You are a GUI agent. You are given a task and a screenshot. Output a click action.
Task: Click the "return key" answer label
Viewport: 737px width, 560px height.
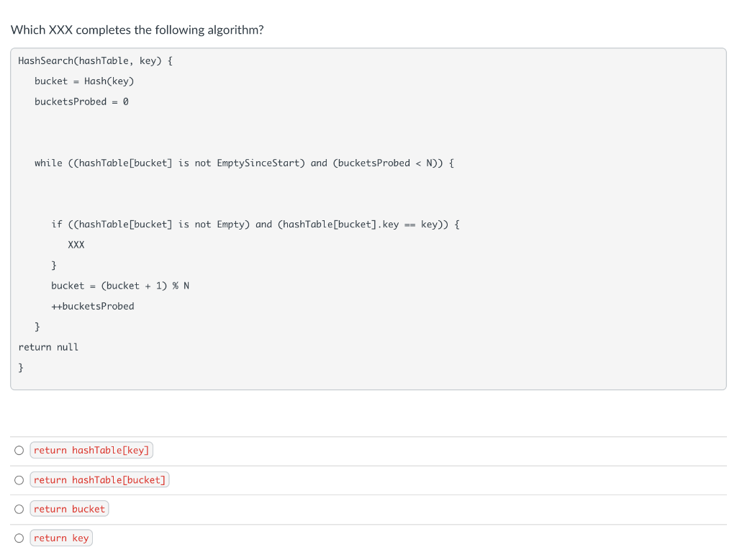61,538
